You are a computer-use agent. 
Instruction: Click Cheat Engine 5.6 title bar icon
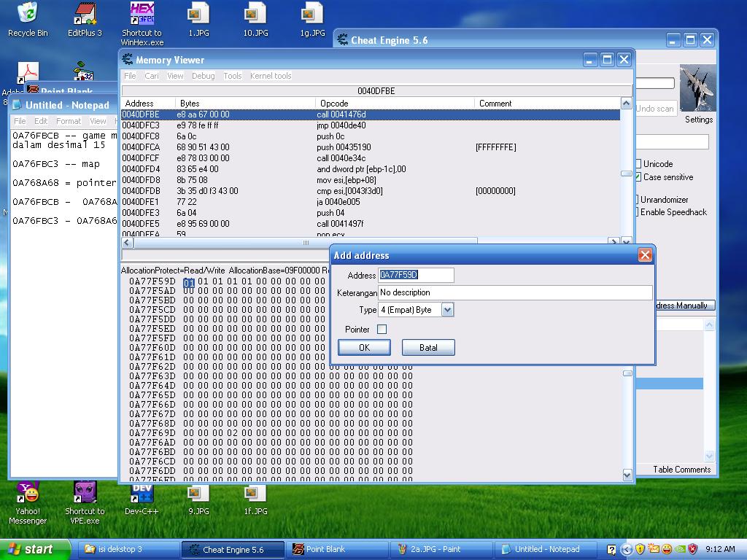point(343,40)
